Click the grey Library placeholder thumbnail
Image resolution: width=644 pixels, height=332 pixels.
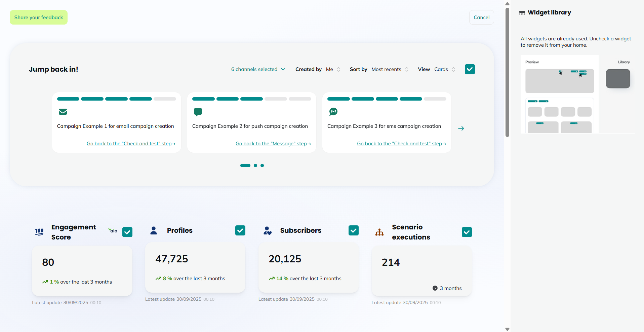click(x=618, y=79)
